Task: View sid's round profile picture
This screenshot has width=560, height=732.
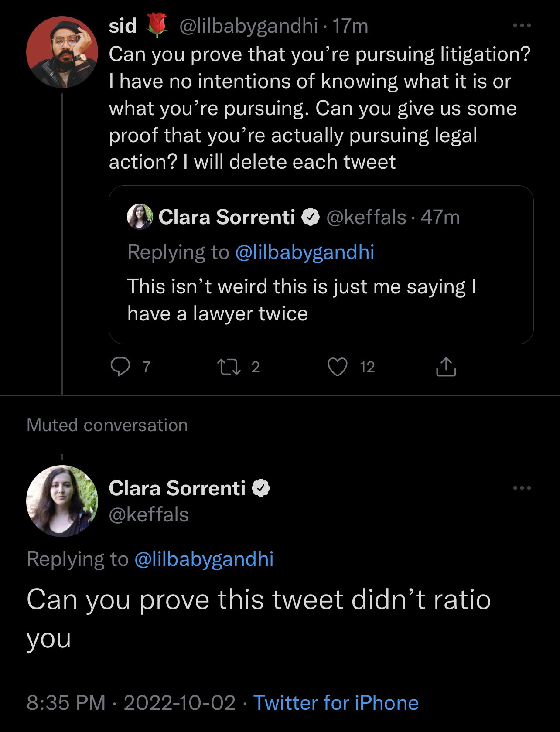Action: click(62, 52)
